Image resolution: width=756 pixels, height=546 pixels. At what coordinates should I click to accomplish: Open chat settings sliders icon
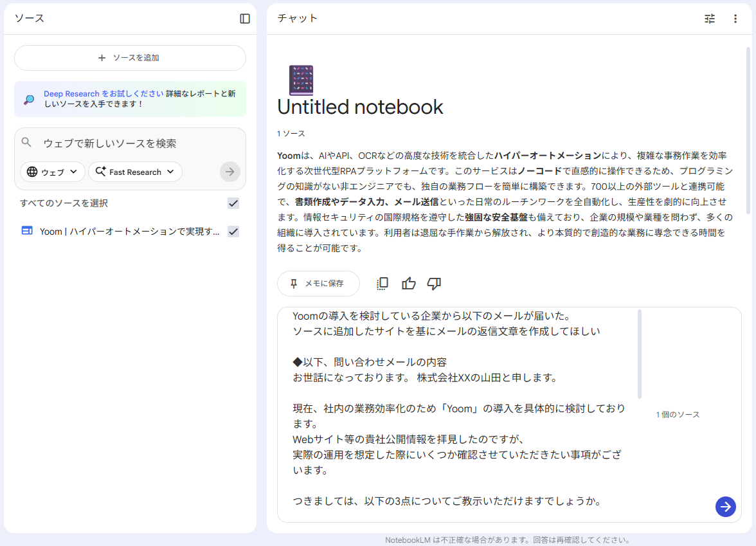[x=710, y=19]
